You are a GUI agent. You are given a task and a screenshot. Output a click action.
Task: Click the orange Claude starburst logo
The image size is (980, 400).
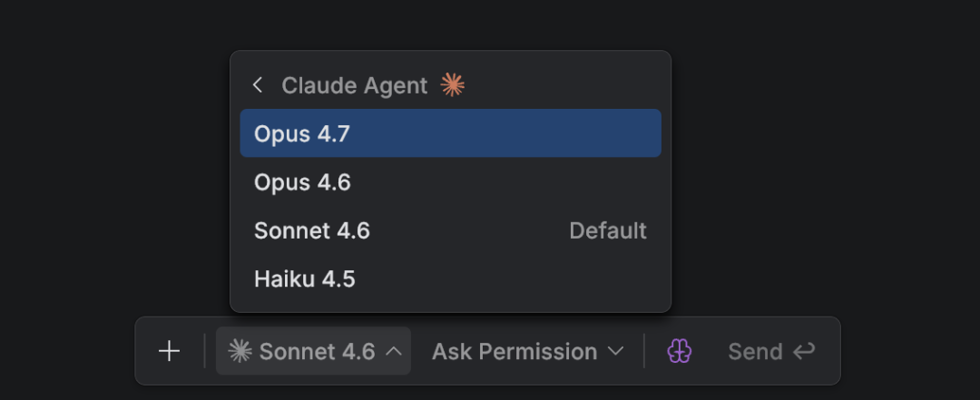[452, 85]
